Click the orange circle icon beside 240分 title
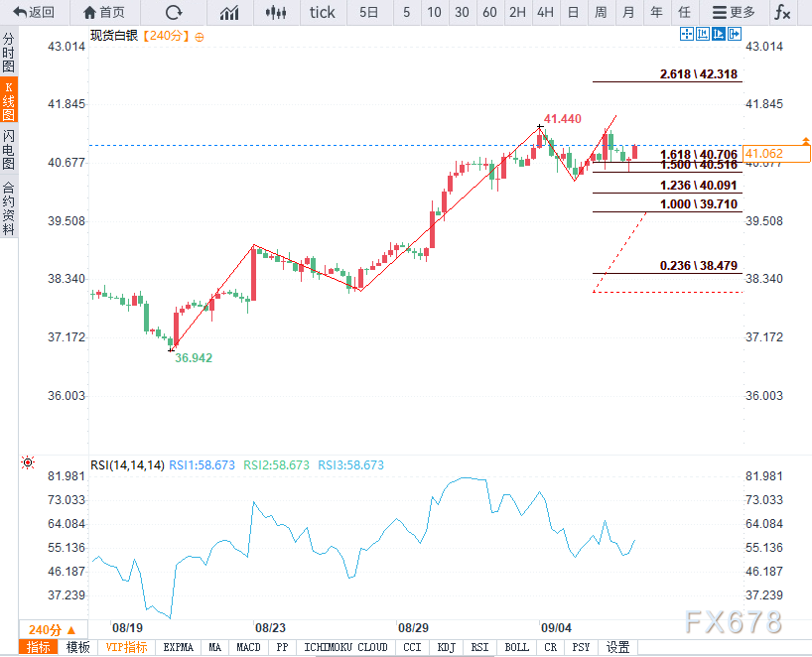 [200, 36]
